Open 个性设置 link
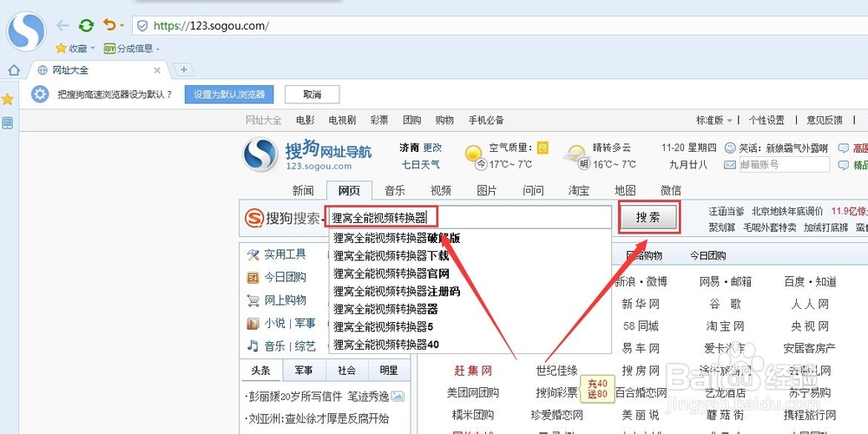 pos(766,120)
